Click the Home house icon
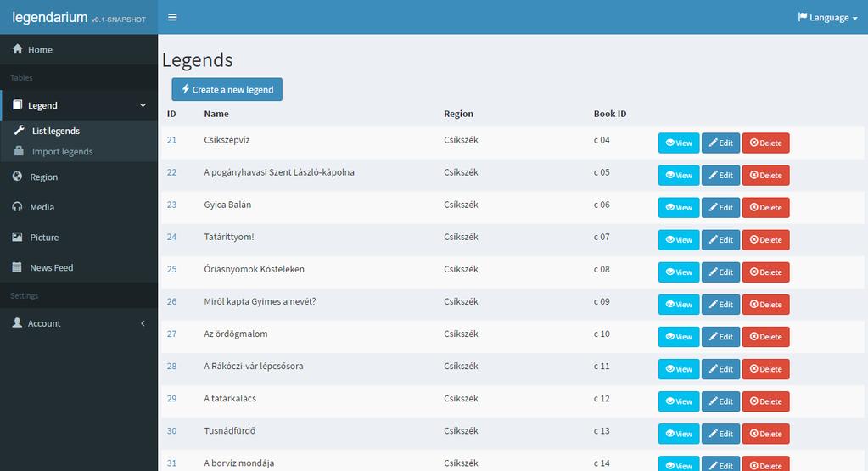The image size is (868, 471). pyautogui.click(x=18, y=48)
